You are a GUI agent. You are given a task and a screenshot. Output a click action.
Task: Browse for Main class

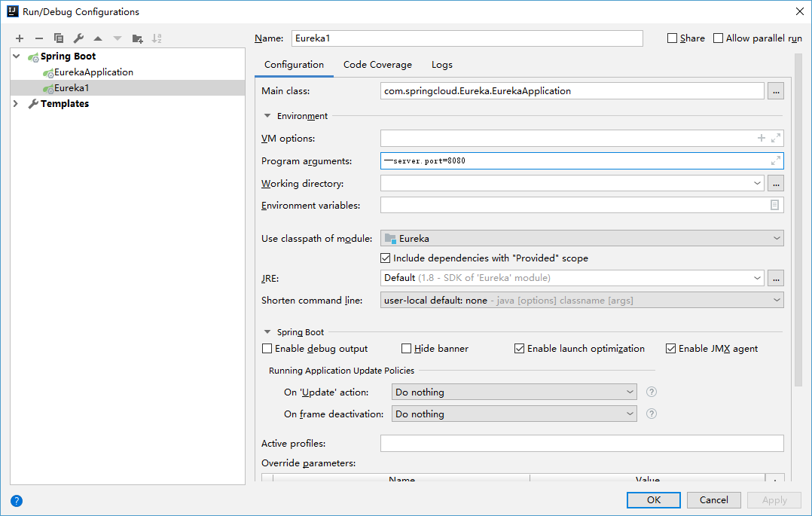coord(776,91)
